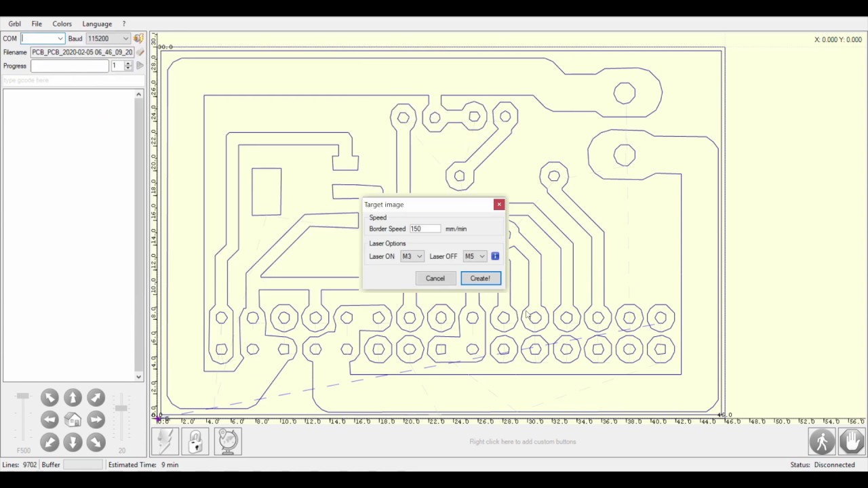868x488 pixels.
Task: Jog right with the east arrow button
Action: pos(96,420)
